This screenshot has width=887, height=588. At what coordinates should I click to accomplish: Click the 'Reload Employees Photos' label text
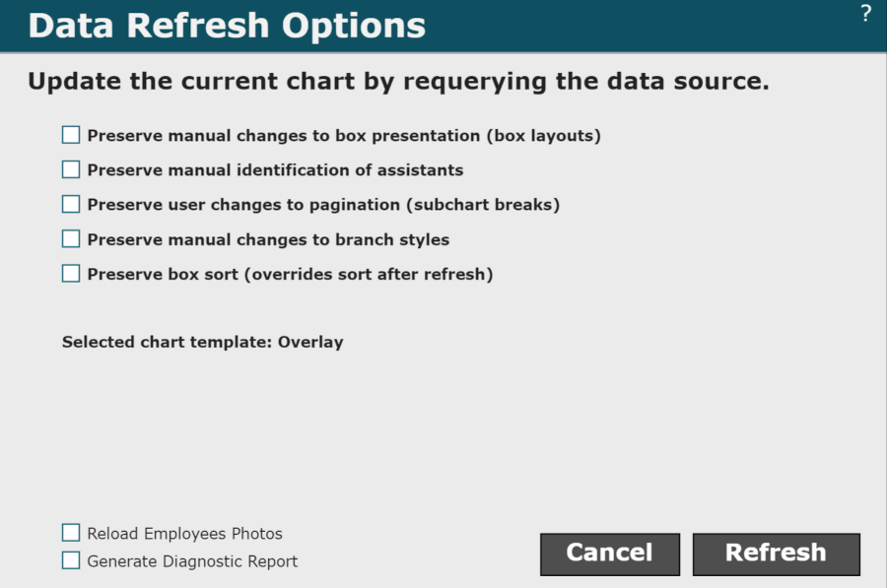(x=184, y=534)
